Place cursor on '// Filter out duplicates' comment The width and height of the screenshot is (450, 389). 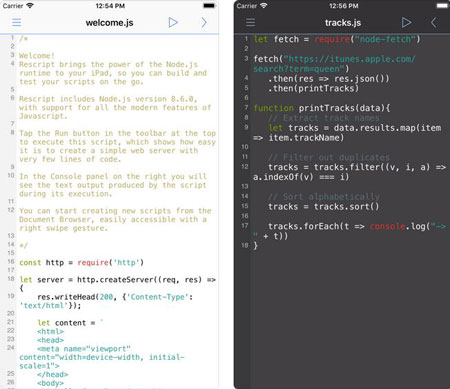[x=329, y=157]
